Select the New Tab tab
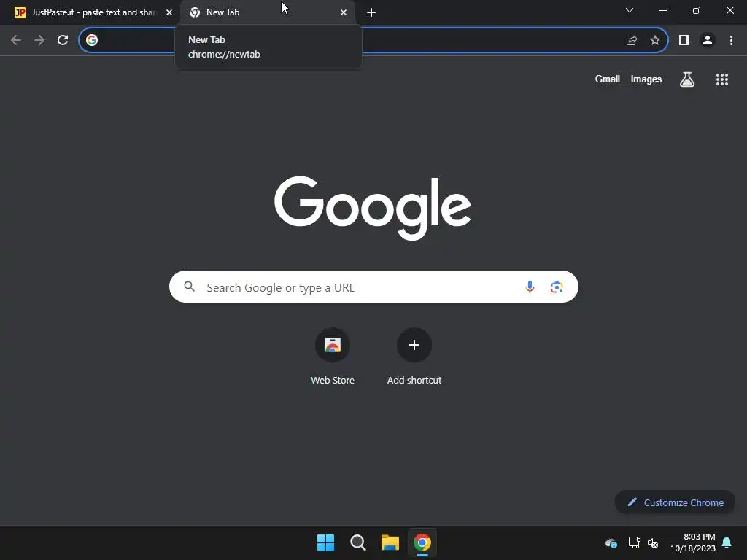The image size is (747, 560). tap(267, 12)
